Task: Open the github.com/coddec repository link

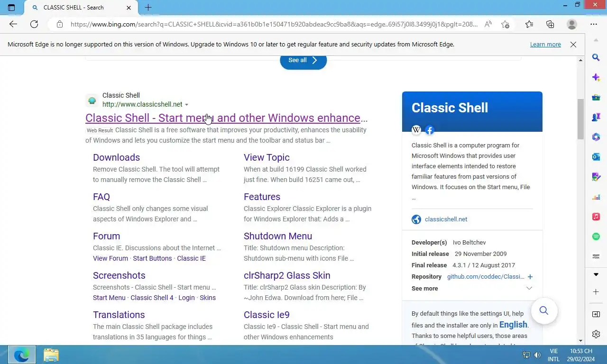Action: coord(486,277)
